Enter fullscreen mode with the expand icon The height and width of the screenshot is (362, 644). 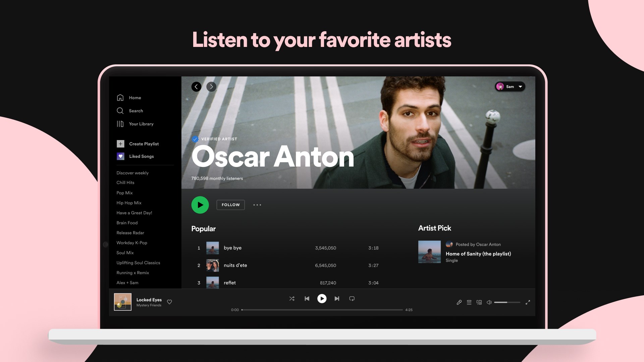coord(528,302)
